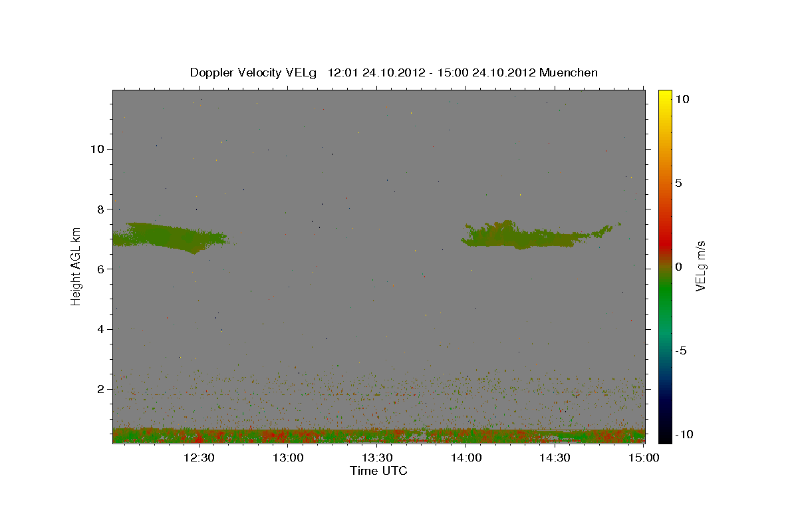Click the colorbar value -10 label
Viewport: 798px width, 532px height.
683,434
